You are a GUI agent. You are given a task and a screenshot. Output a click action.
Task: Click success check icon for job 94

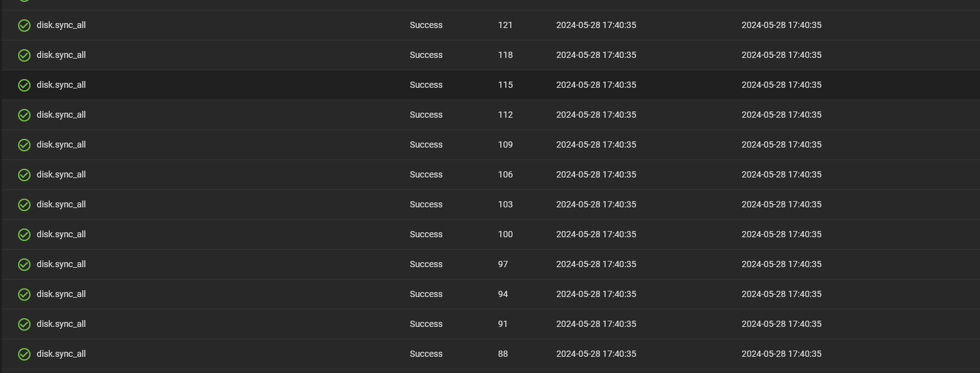coord(24,295)
